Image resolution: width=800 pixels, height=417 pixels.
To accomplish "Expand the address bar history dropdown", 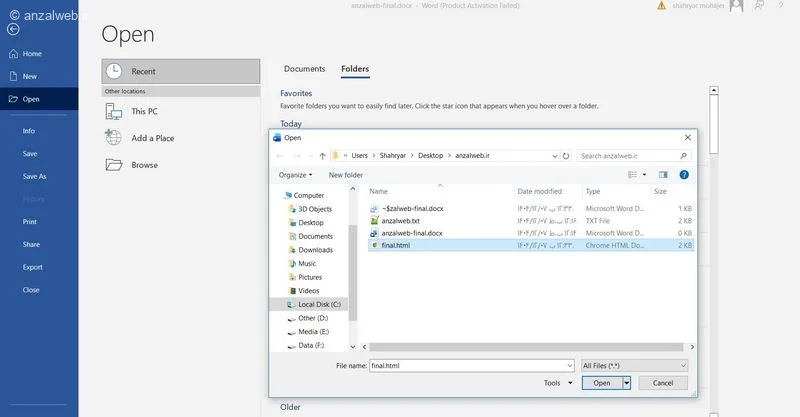I will pos(555,156).
